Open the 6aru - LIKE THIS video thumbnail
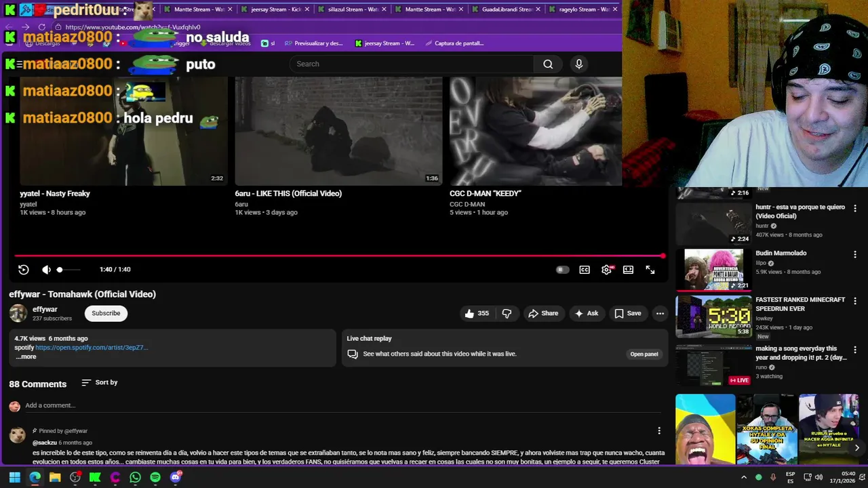 pyautogui.click(x=338, y=131)
